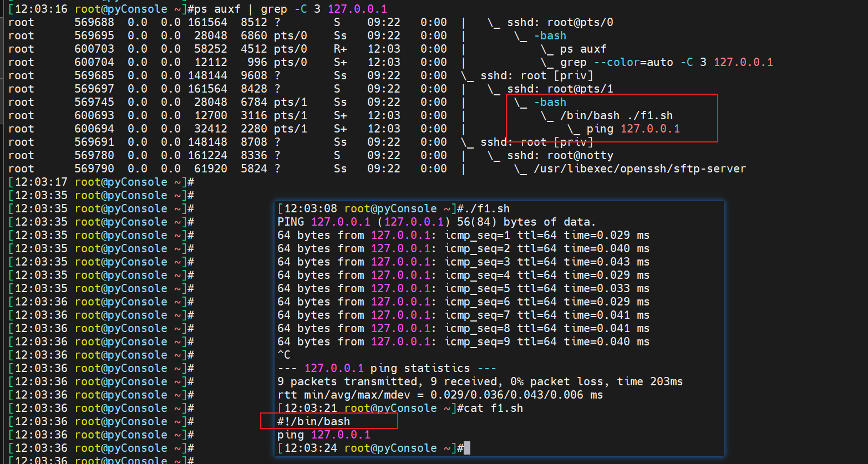868x464 pixels.
Task: Click the 'ps auxf' tree entry under -bash
Action: (583, 49)
